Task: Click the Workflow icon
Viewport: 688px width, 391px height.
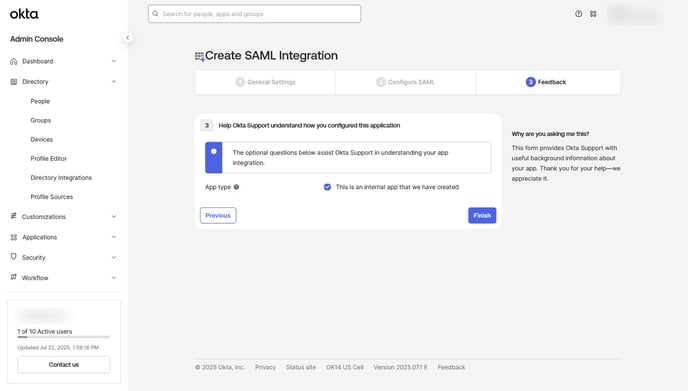Action: (14, 277)
